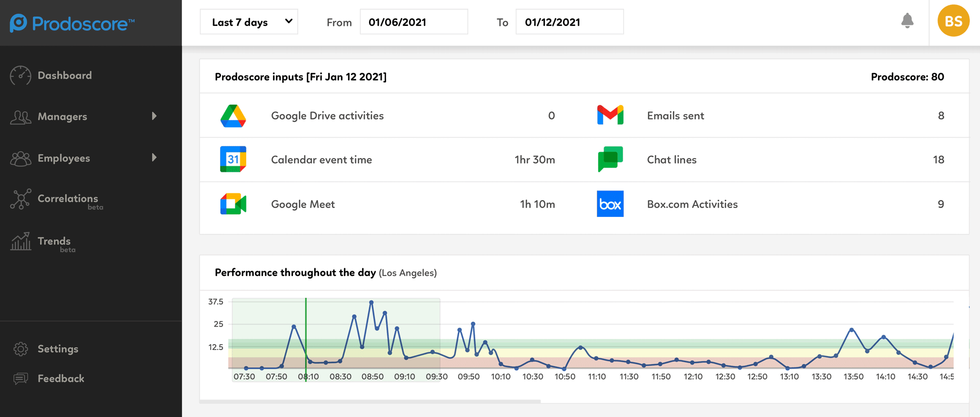Click the Performance throughout the day heading
Viewport: 980px width, 417px height.
(x=295, y=273)
